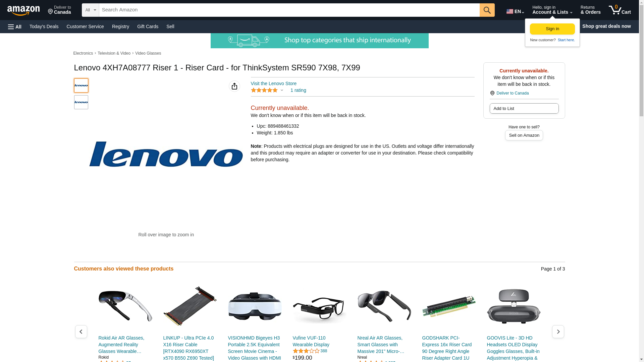Click the magnifying glass search button
This screenshot has height=362, width=644.
pos(487,10)
